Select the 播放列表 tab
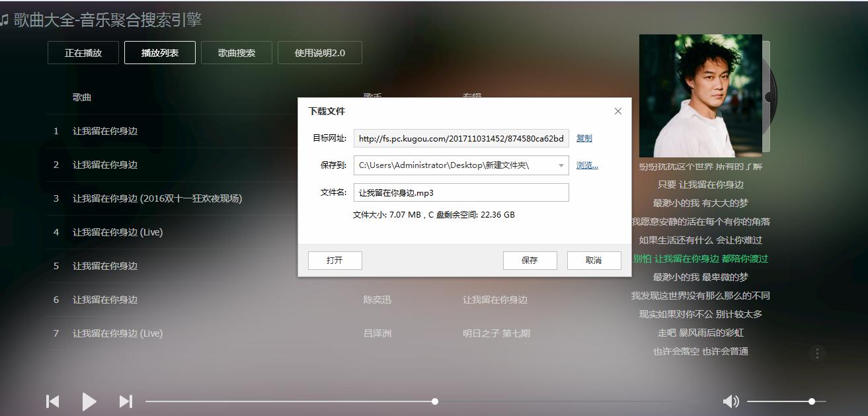Viewport: 868px width, 416px height. pyautogui.click(x=160, y=52)
